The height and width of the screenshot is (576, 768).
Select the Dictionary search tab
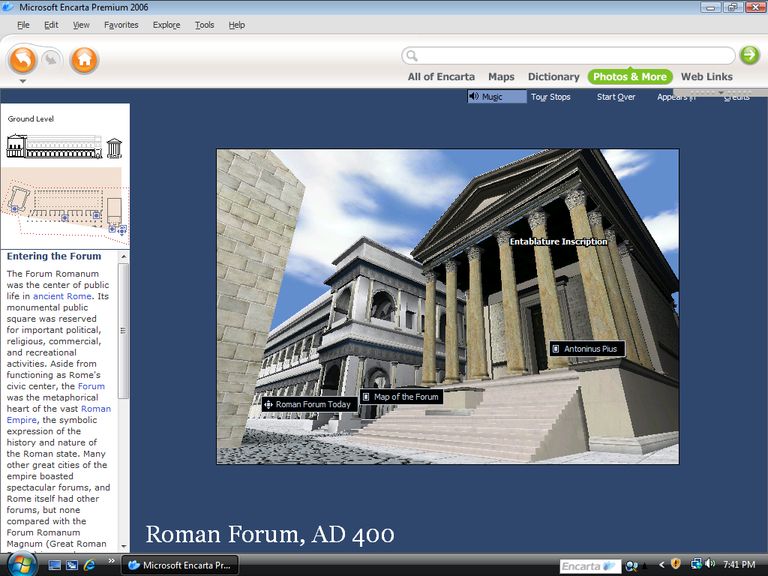(553, 77)
